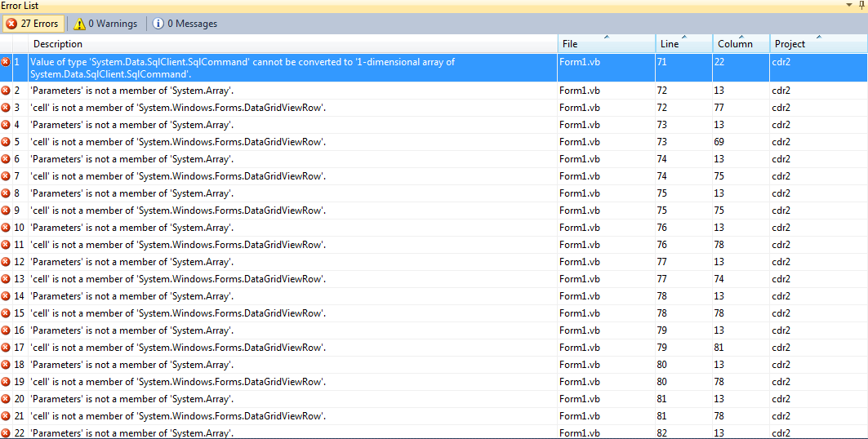Image resolution: width=868 pixels, height=439 pixels.
Task: Sort by the Line column header
Action: (684, 44)
